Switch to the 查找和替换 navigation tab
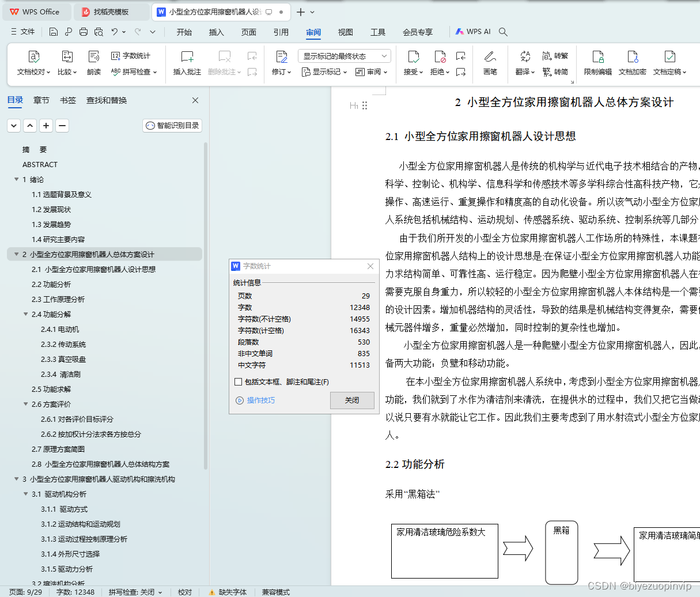This screenshot has height=597, width=700. coord(107,100)
